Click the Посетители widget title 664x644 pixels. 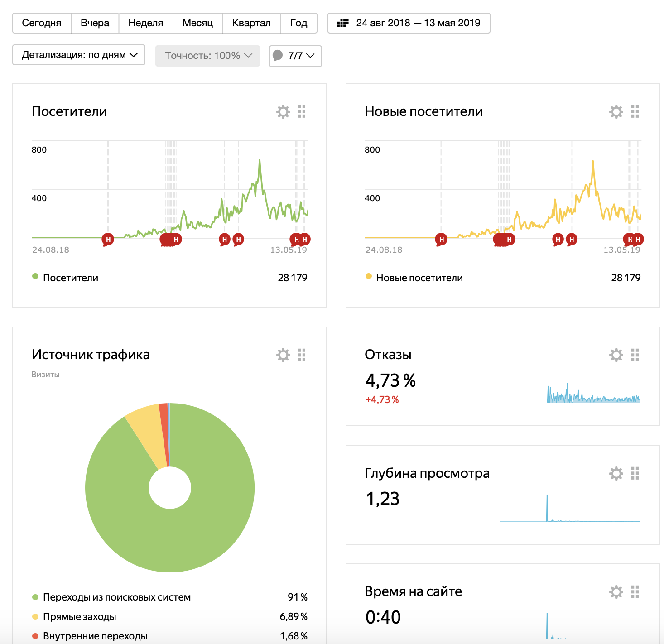69,111
